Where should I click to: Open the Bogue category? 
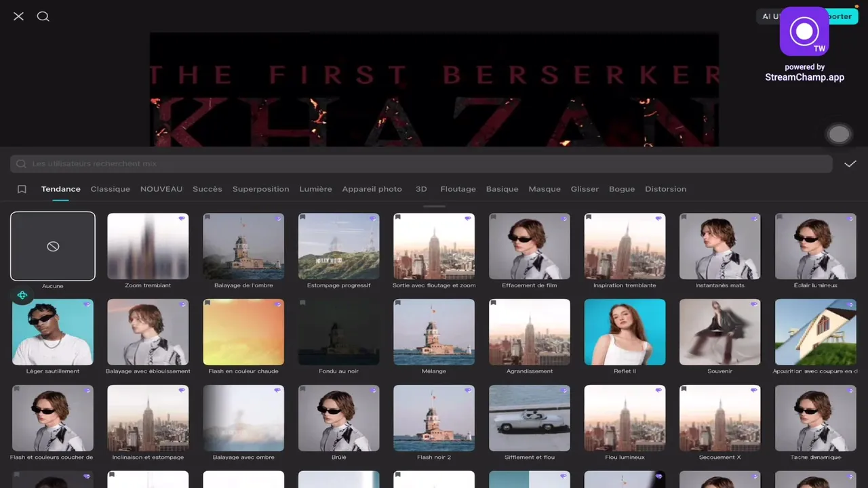click(622, 189)
